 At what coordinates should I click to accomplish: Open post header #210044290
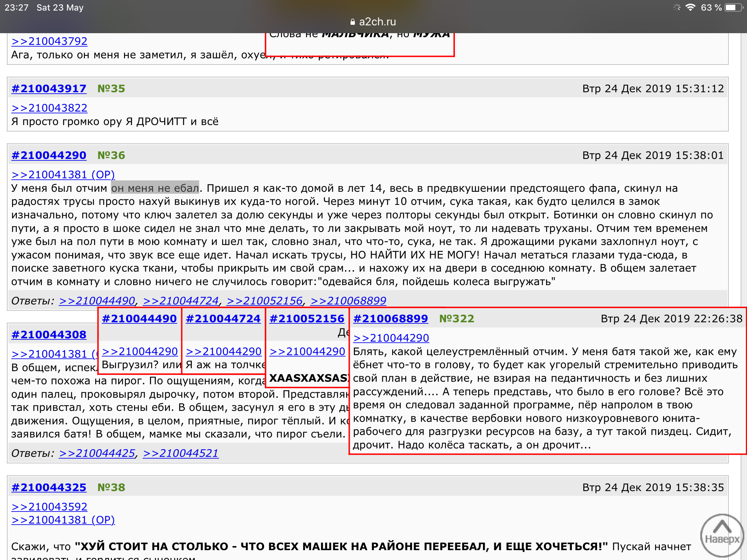click(x=49, y=155)
